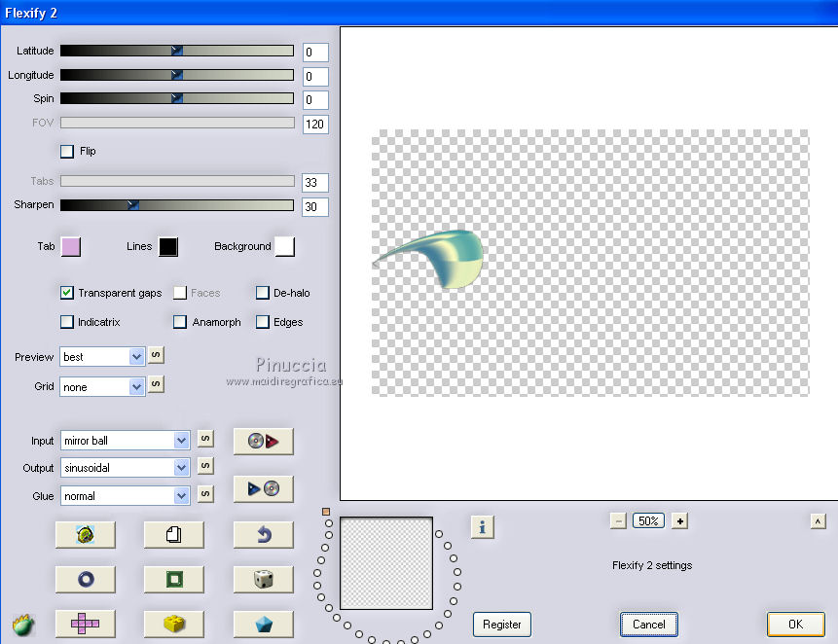Click the Register button
This screenshot has width=838, height=644.
(502, 625)
